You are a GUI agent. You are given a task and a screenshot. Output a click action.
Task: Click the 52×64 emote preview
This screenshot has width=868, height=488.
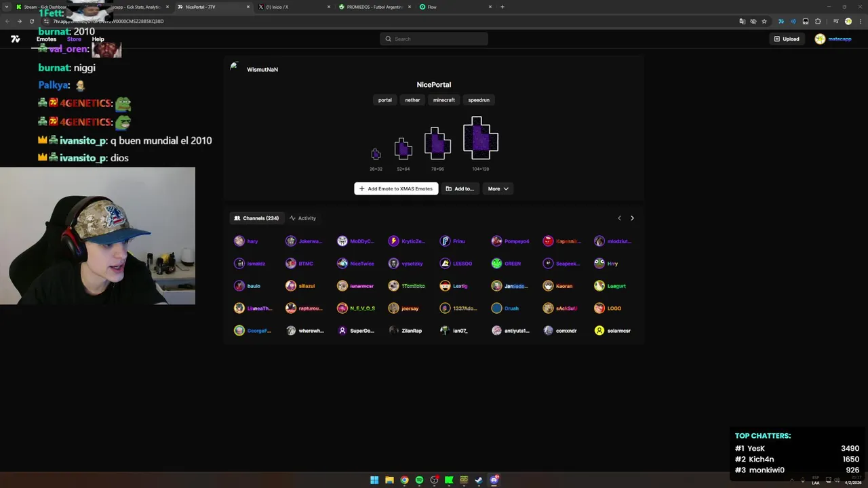(x=403, y=148)
